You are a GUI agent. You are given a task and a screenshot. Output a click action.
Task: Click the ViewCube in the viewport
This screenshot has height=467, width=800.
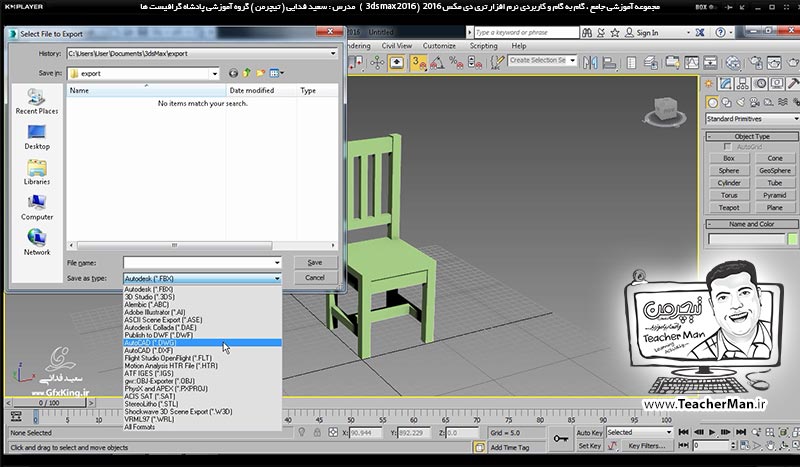[664, 111]
